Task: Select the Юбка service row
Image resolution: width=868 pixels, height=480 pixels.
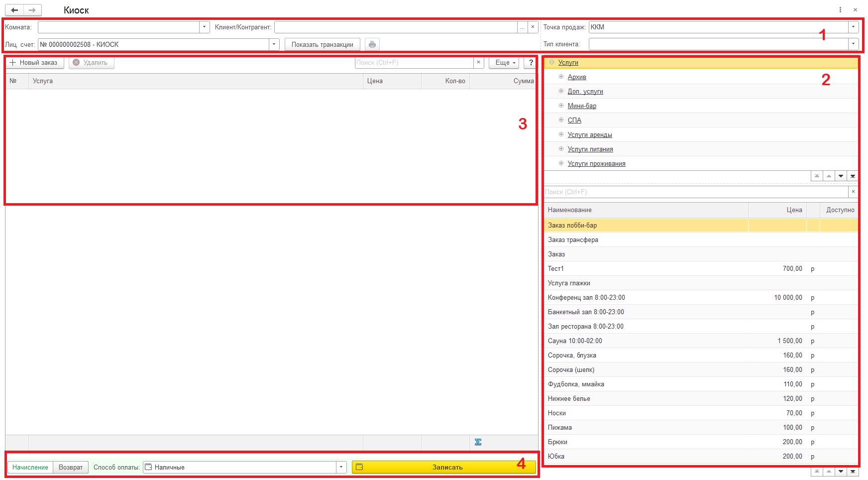Action: point(701,456)
